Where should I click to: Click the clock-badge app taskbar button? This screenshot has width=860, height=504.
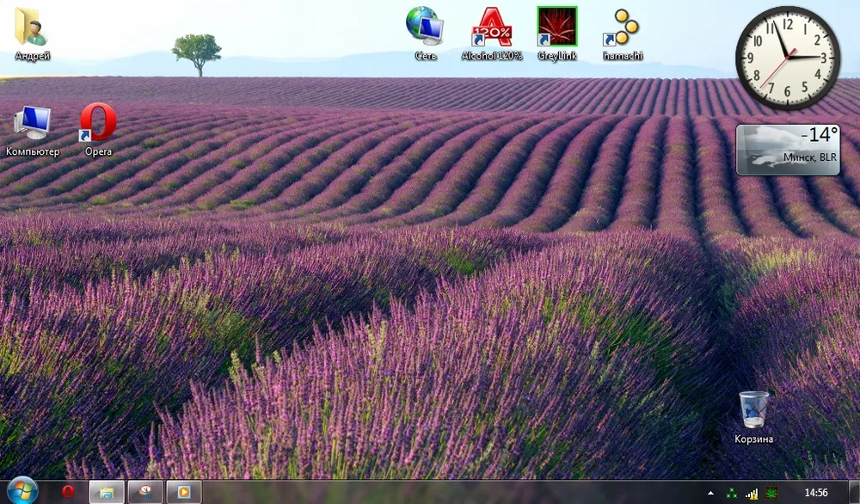coord(144,492)
